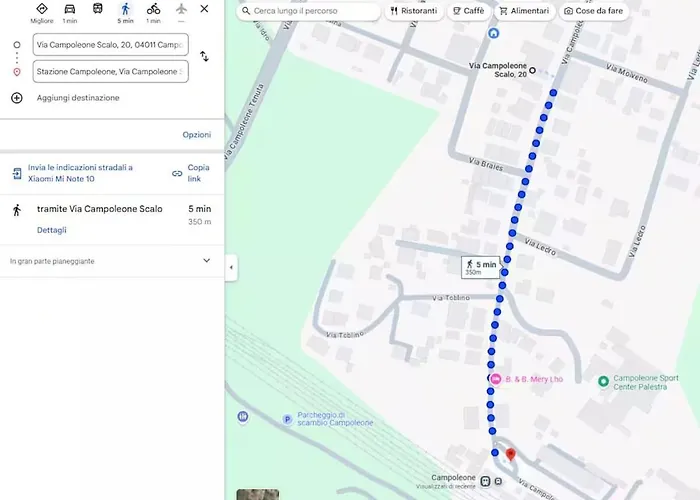Viewport: 700px width, 500px height.
Task: Expand Dettagli for the walking route
Action: pos(52,230)
